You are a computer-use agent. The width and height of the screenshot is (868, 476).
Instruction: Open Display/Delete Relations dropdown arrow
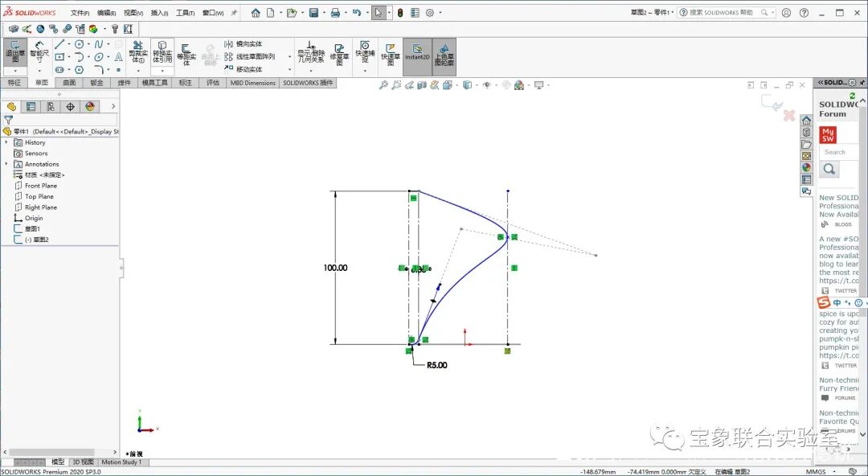coord(311,71)
